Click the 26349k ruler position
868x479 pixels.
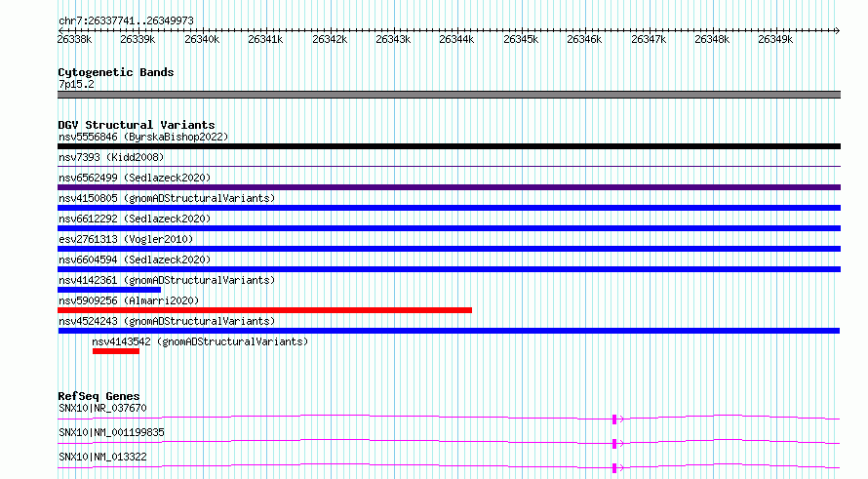click(x=775, y=39)
